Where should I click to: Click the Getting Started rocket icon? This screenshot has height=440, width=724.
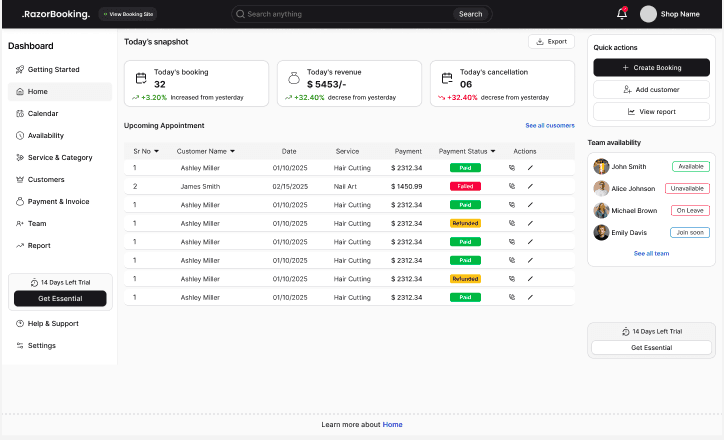click(x=20, y=69)
